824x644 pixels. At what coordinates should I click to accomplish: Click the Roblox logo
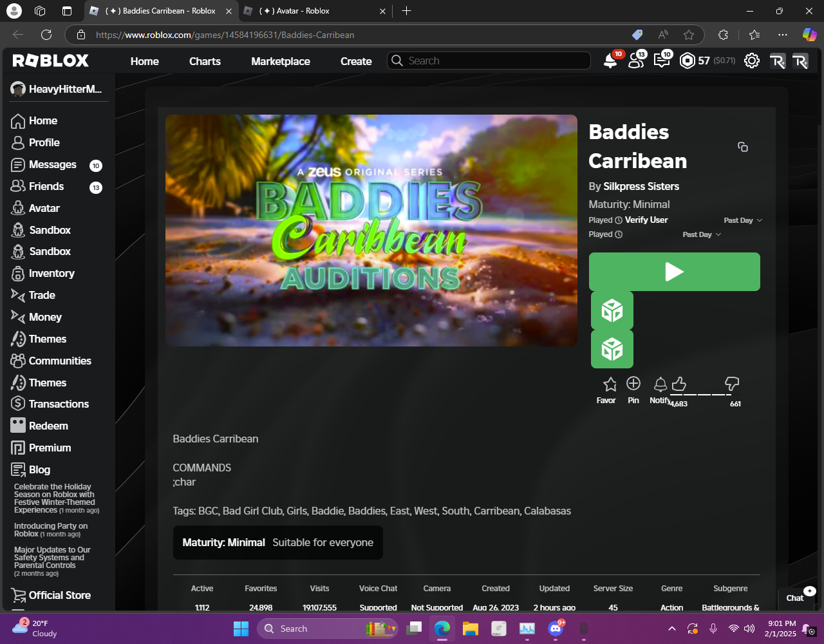coord(51,61)
